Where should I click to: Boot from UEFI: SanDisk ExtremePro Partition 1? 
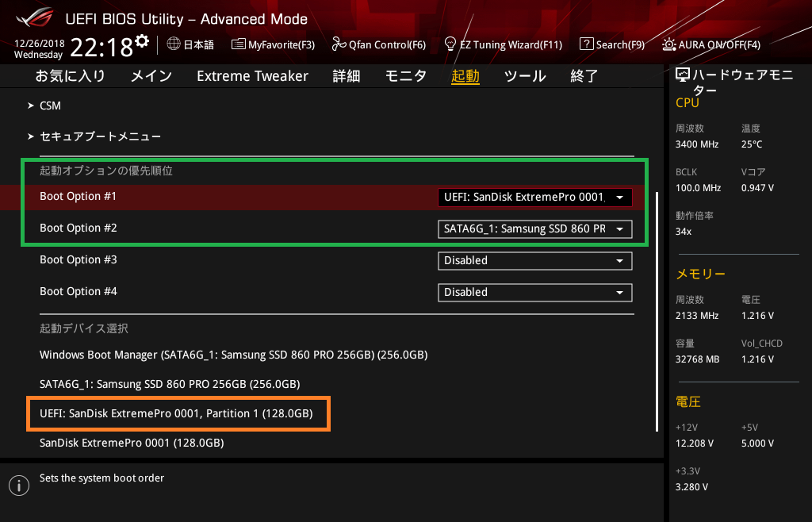[x=176, y=414]
